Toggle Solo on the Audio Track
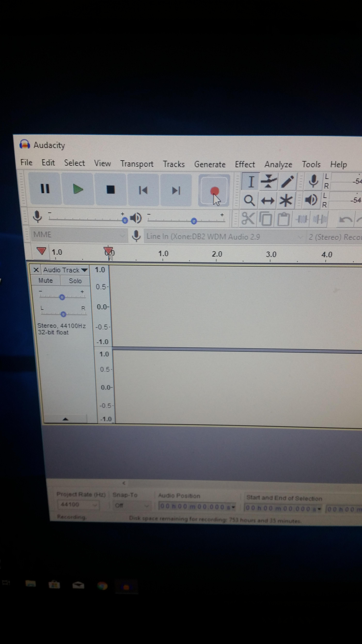This screenshot has width=362, height=644. [x=75, y=281]
